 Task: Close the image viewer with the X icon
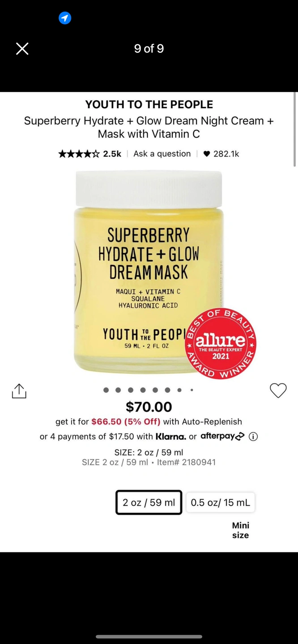tap(22, 49)
